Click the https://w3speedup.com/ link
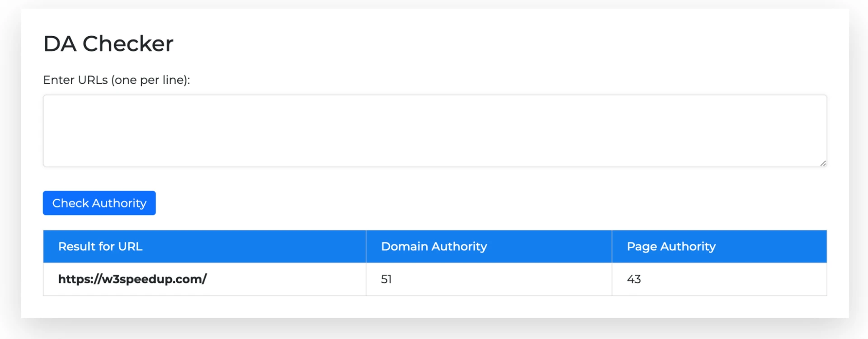Screen dimensions: 868x339 [132, 279]
